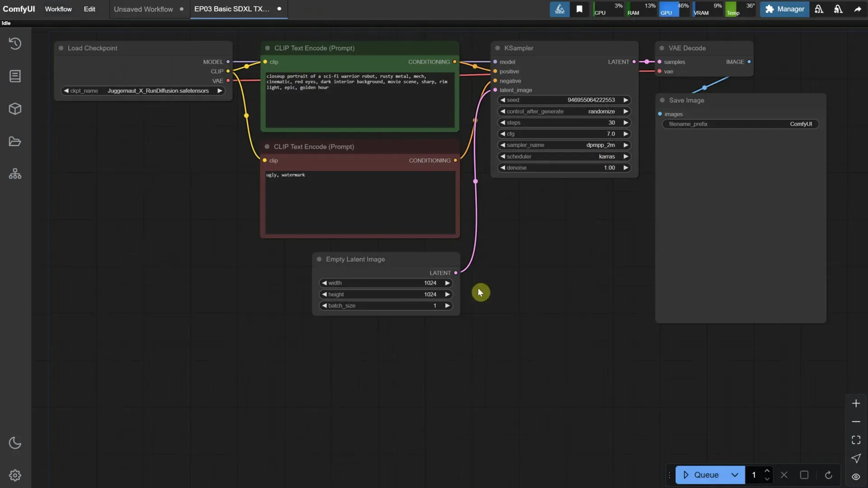Toggle the bookmark icon in top bar

580,9
